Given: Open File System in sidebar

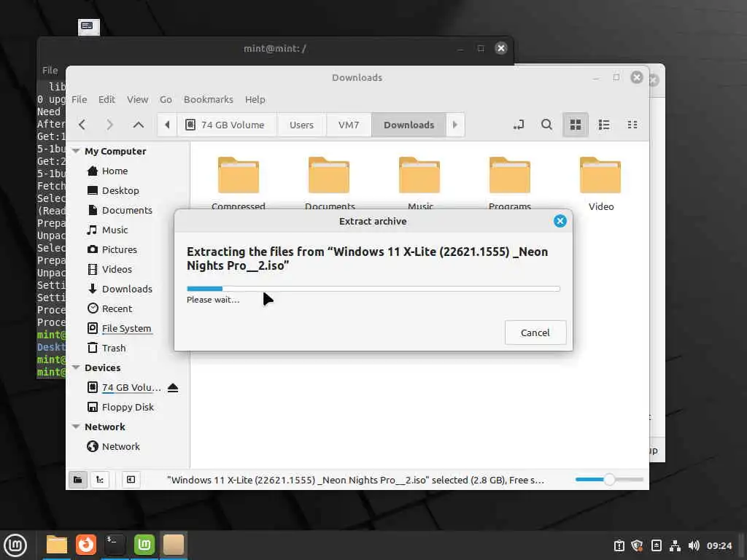Looking at the screenshot, I should (126, 328).
